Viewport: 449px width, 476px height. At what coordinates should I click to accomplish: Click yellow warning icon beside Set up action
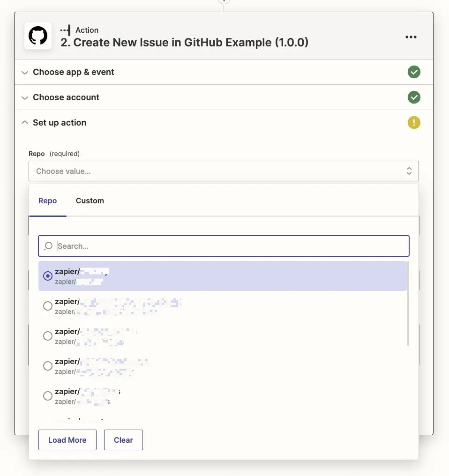[x=414, y=123]
